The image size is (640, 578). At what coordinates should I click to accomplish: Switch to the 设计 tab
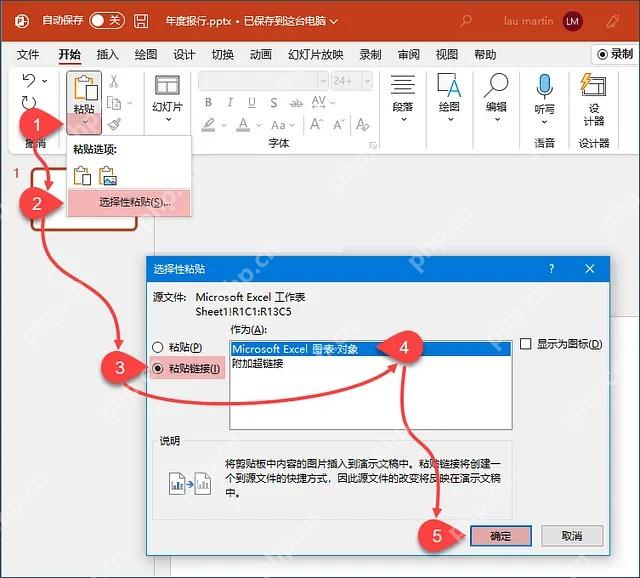184,54
